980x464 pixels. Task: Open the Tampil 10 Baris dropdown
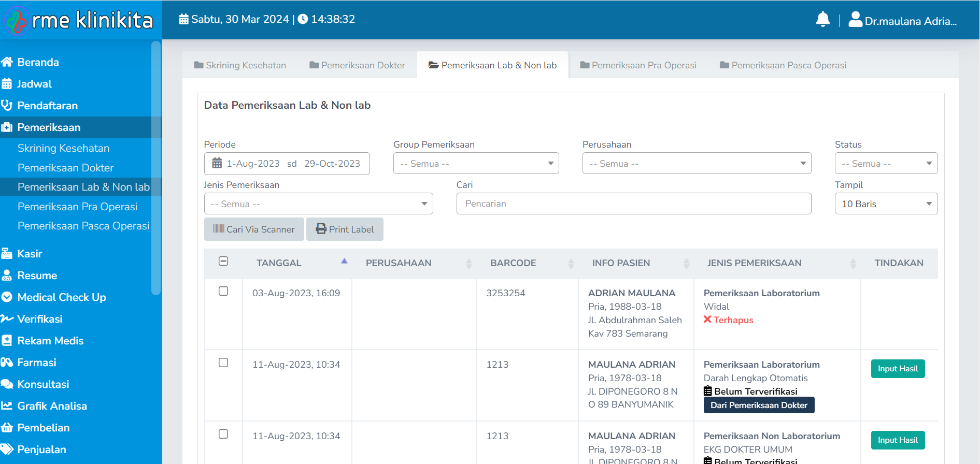(886, 204)
